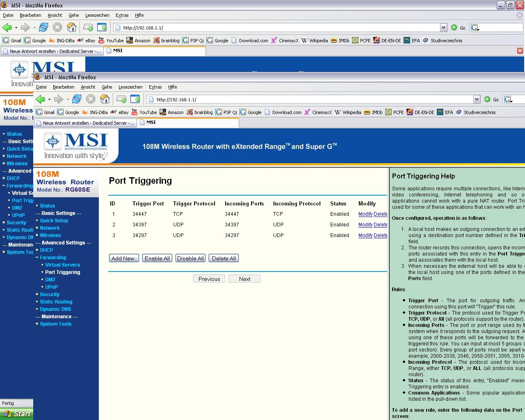Reload page in front Firefox window
The width and height of the screenshot is (525, 420).
tap(77, 99)
